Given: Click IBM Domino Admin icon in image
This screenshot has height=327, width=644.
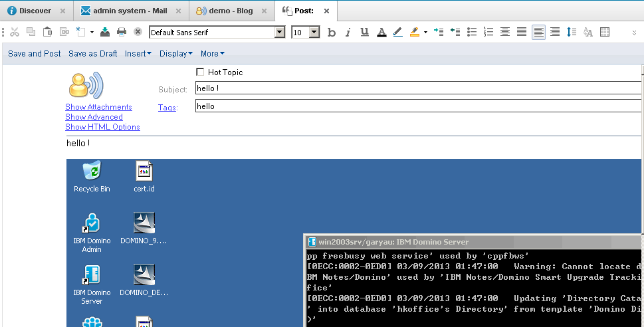Looking at the screenshot, I should pos(92,233).
